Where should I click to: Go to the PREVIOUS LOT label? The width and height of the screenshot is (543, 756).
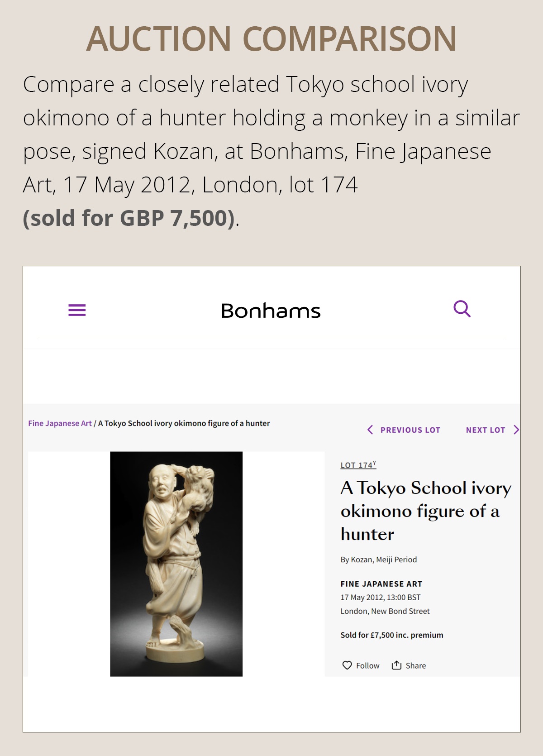pos(410,430)
